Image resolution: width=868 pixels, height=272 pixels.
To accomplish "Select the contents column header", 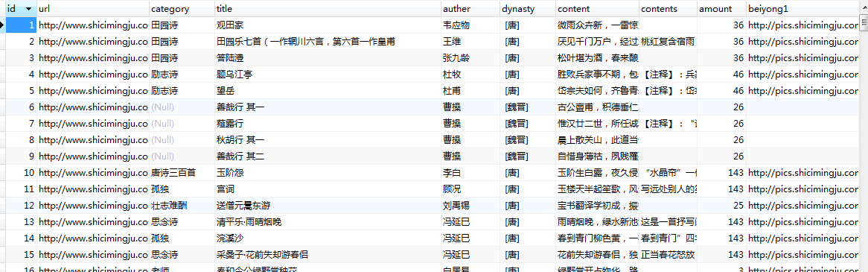I will pyautogui.click(x=668, y=9).
